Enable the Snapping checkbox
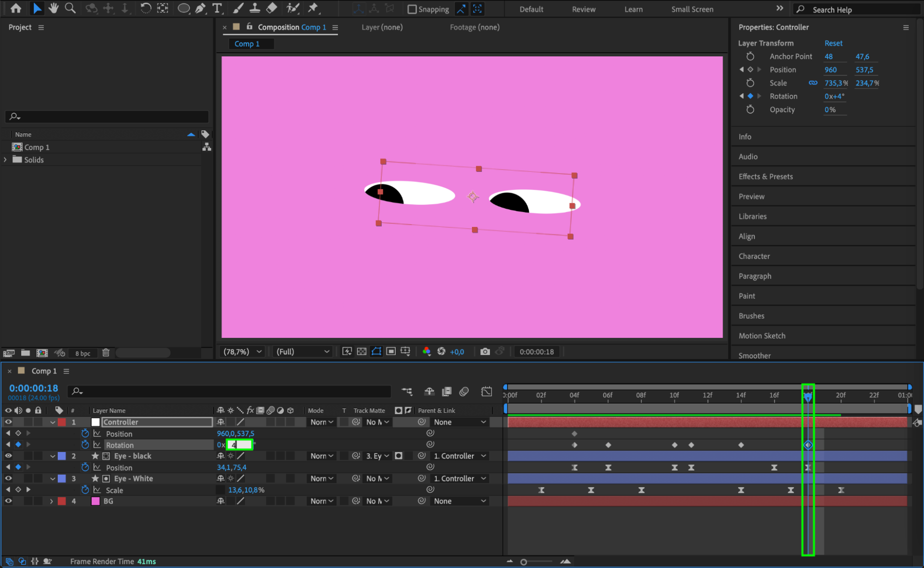The image size is (924, 568). point(412,9)
